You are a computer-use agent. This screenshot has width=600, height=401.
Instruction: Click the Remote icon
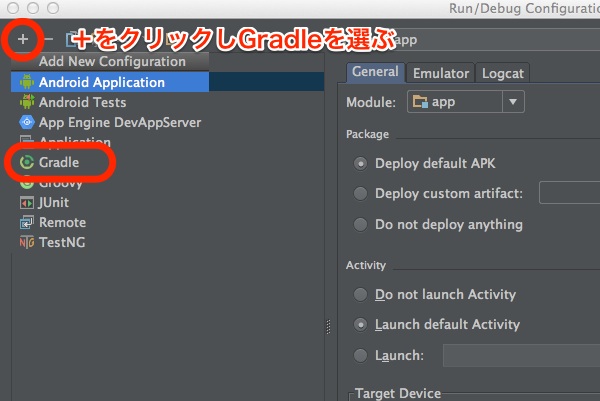coord(27,222)
